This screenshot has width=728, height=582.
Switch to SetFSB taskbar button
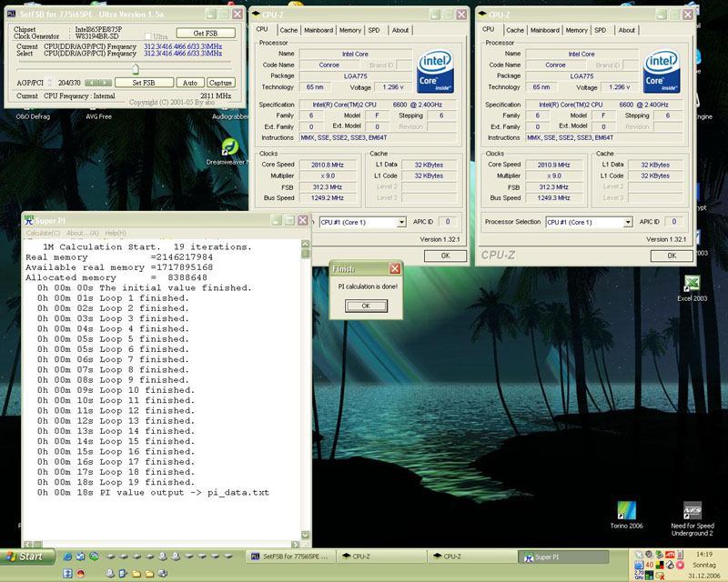click(290, 557)
